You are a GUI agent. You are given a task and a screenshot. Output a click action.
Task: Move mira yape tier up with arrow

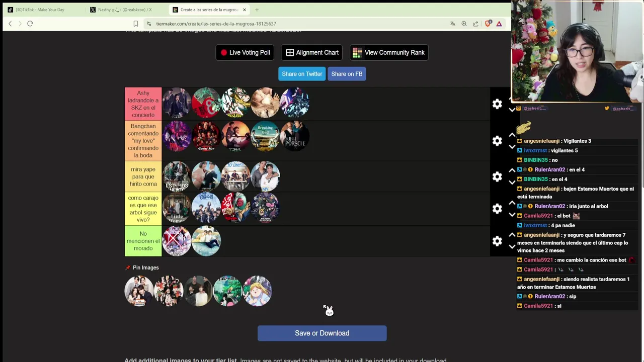click(x=512, y=170)
